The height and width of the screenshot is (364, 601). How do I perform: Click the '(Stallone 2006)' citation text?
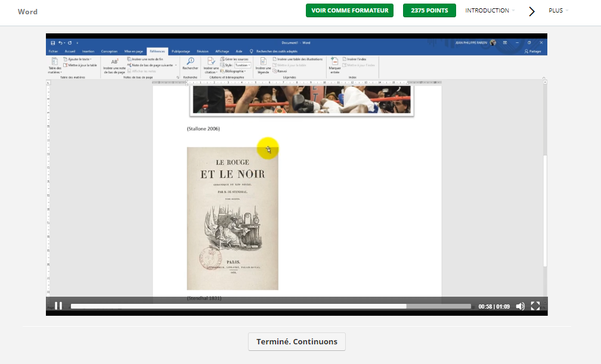pos(203,129)
